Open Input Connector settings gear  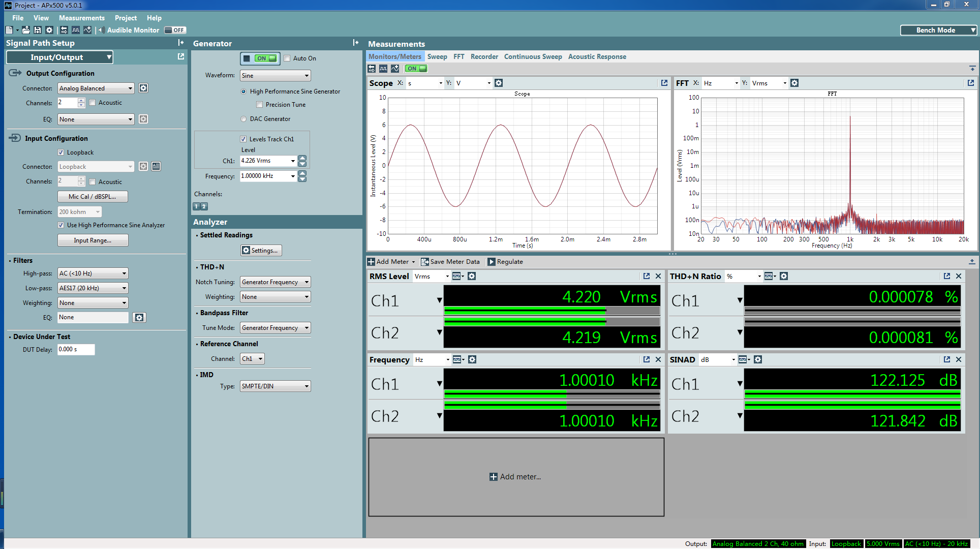click(x=143, y=166)
